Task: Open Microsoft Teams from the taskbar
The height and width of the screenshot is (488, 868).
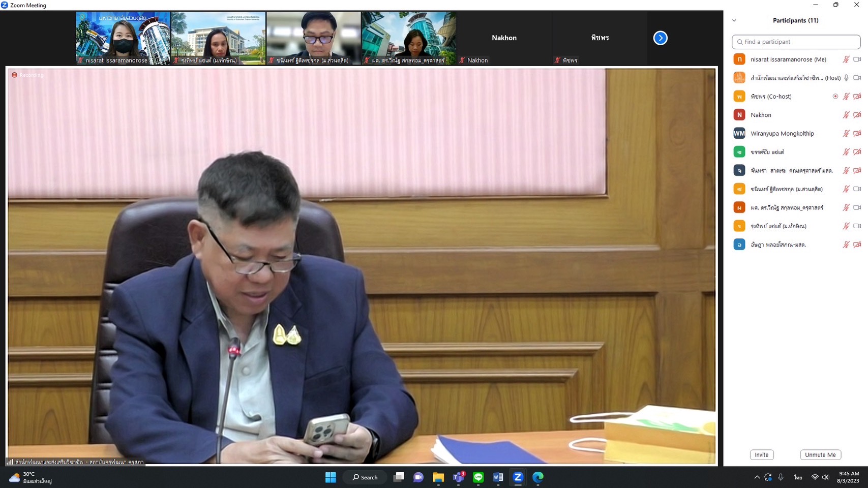Action: [458, 477]
